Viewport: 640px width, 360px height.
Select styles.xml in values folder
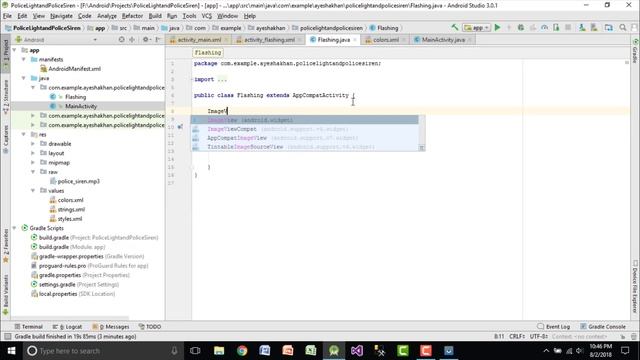(x=69, y=219)
